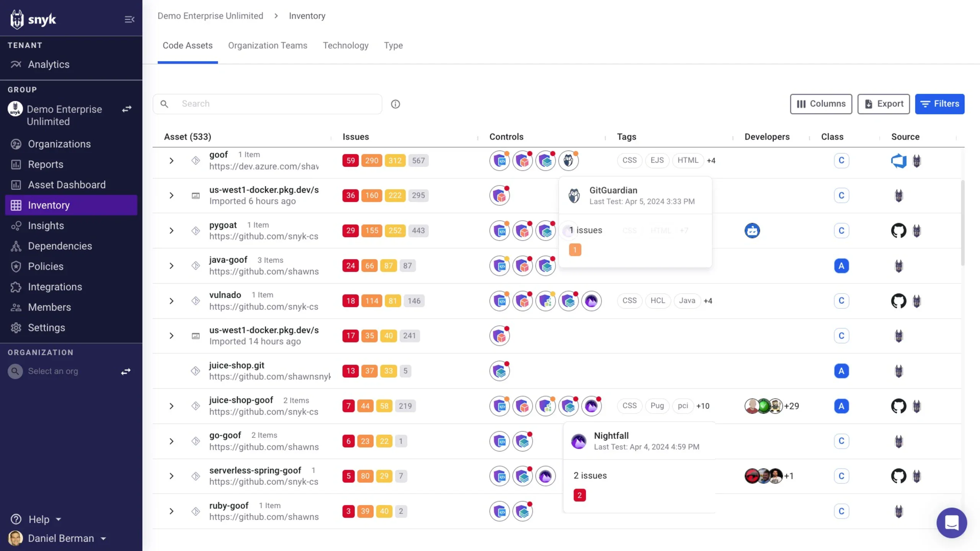
Task: Click class C badge in goof row
Action: (841, 161)
